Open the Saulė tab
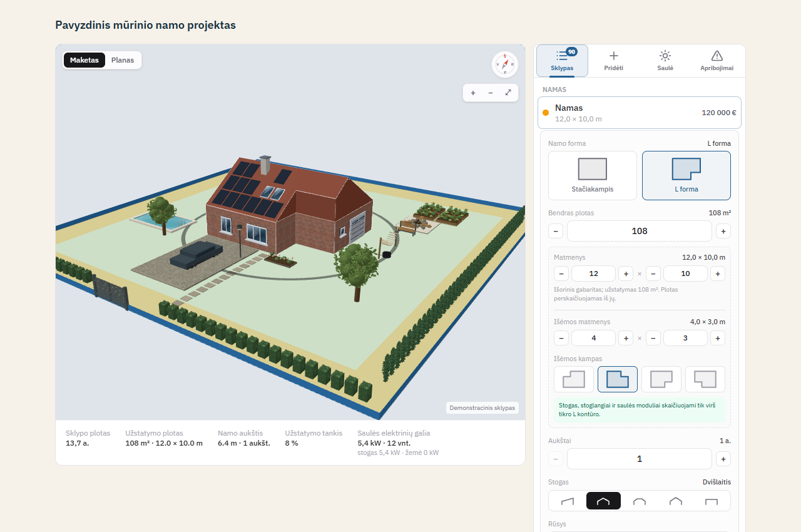 [x=665, y=61]
